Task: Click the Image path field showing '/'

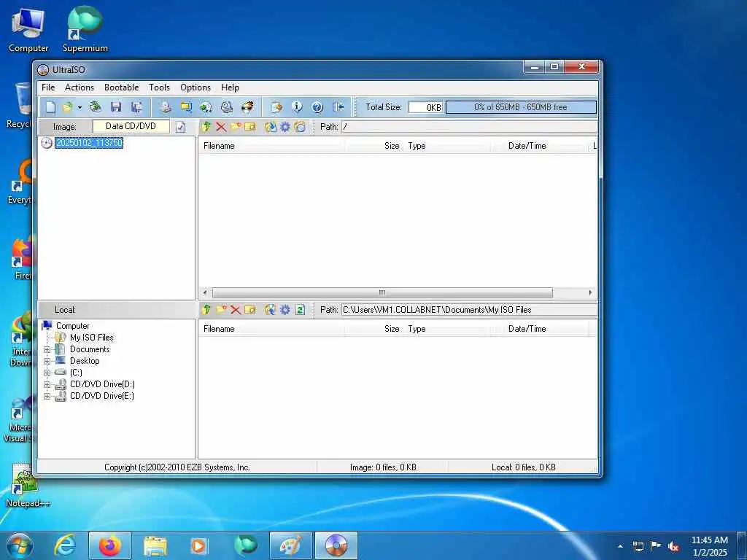Action: 469,127
